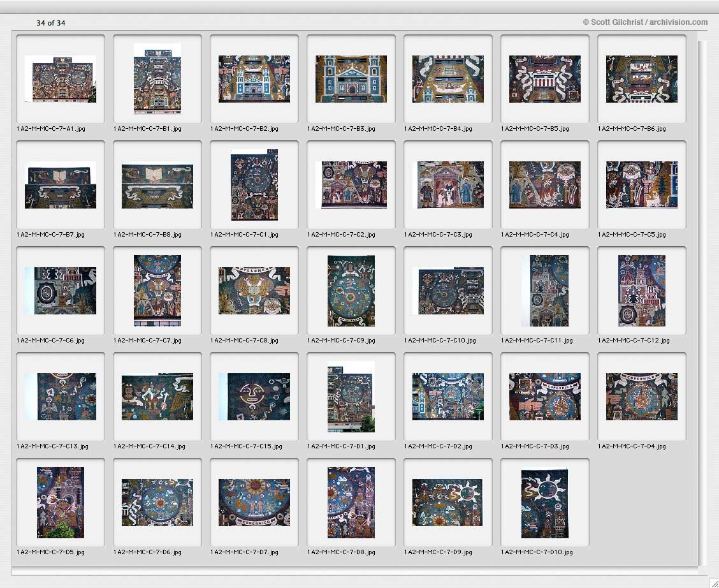Open the 1A2-M-MC-C-7-D1.jpg thumbnail image

[351, 397]
